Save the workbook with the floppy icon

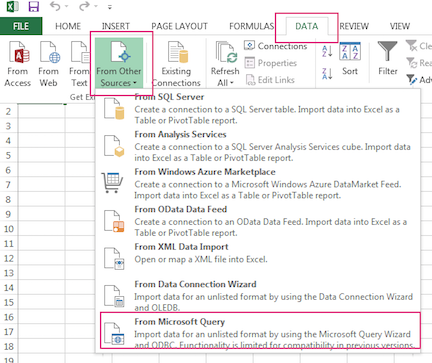click(x=33, y=6)
